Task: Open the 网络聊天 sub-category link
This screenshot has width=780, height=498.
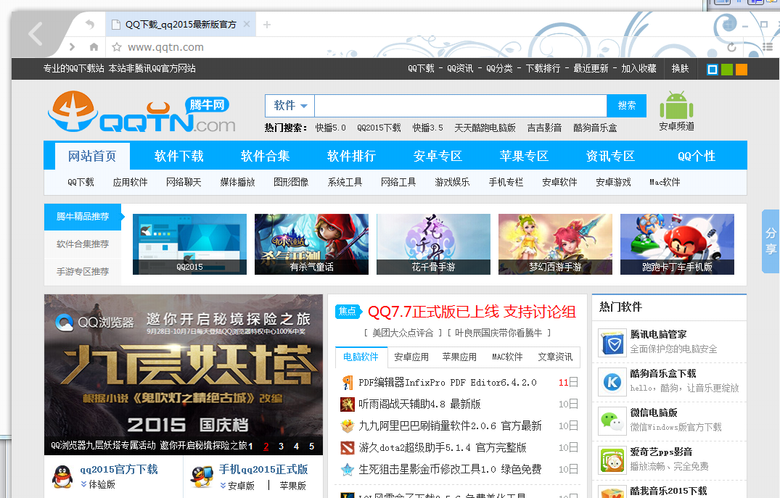Action: 184,182
